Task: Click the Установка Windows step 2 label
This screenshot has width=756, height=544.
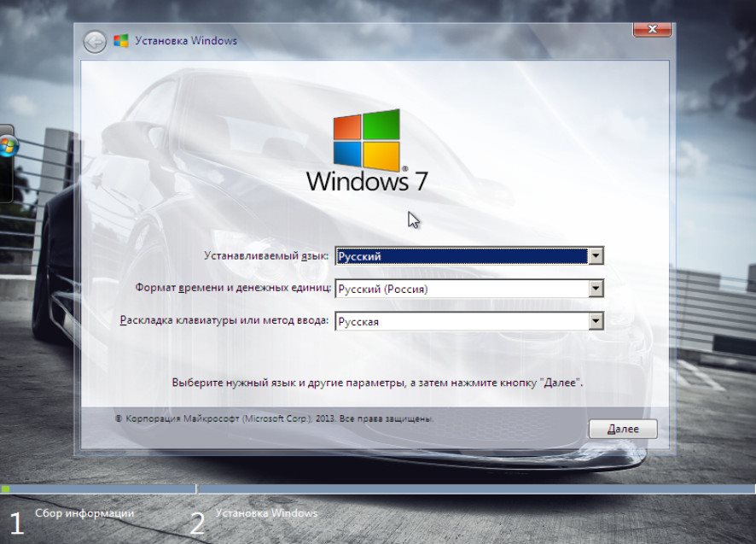Action: coord(266,513)
